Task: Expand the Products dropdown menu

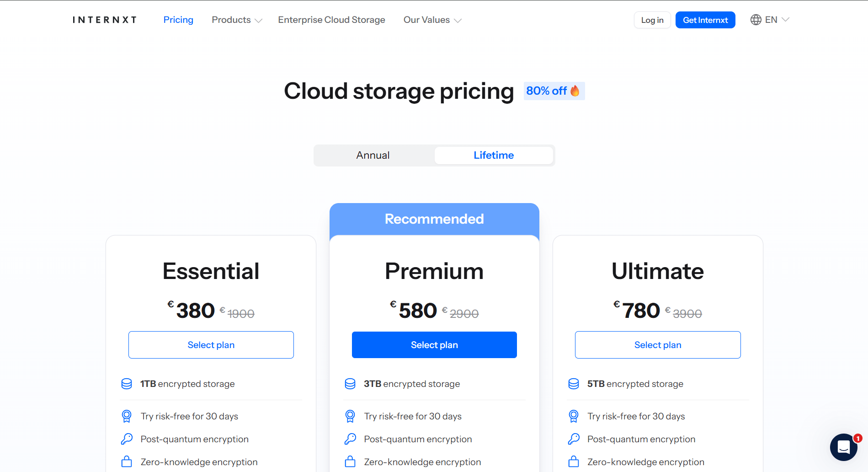Action: coord(237,20)
